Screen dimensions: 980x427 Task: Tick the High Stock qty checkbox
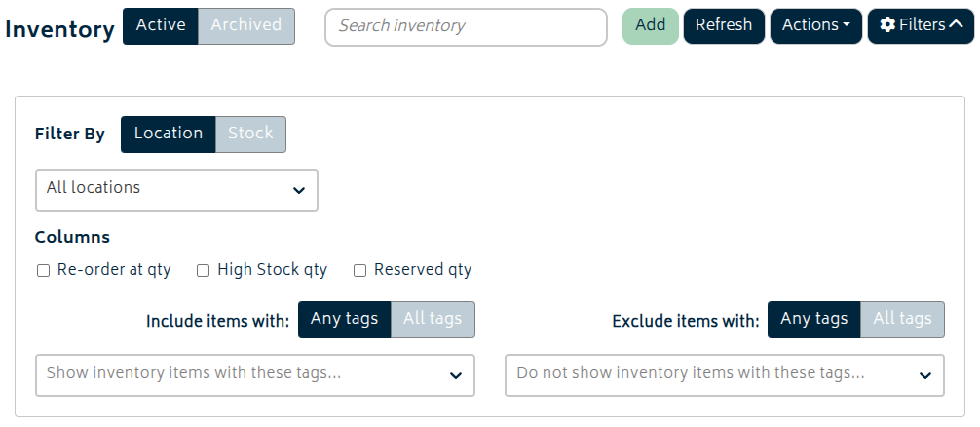[204, 271]
